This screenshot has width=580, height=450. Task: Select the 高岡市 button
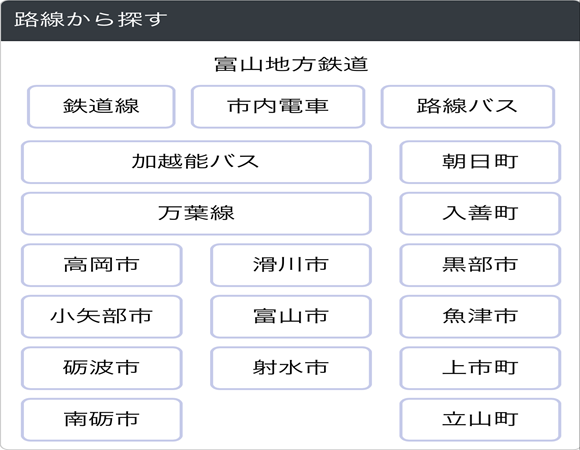click(102, 265)
